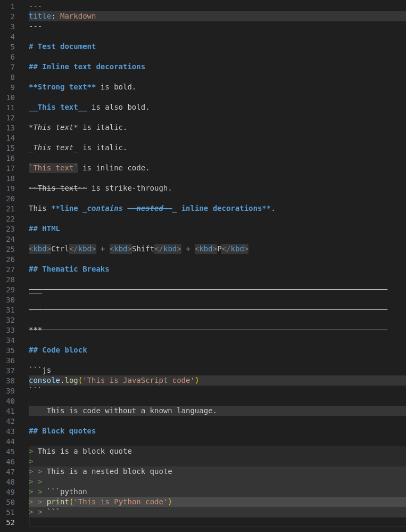Click "console" in the JavaScript line
Viewport: 406px width, 532px height.
tap(44, 380)
